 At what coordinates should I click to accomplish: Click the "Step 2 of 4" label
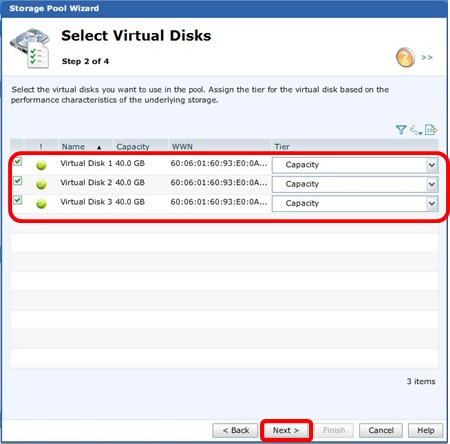click(x=85, y=61)
